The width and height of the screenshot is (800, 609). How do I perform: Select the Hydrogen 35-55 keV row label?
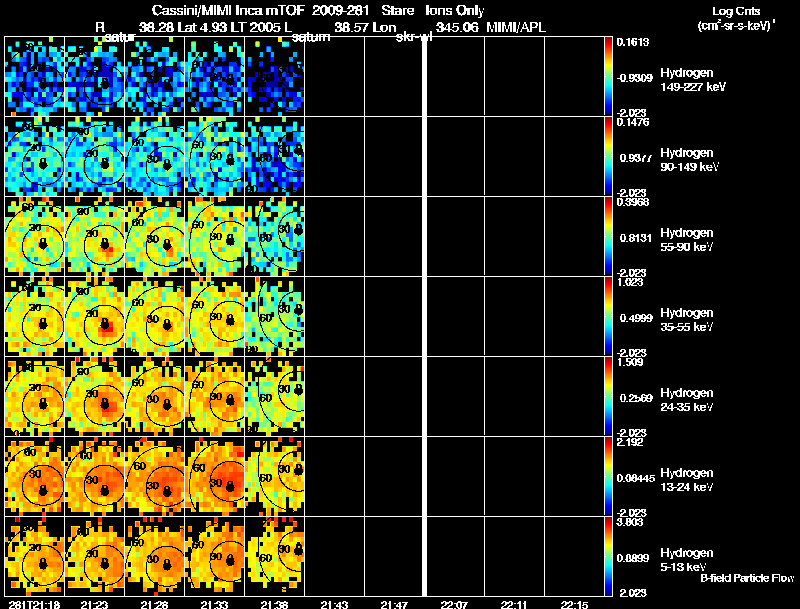687,320
